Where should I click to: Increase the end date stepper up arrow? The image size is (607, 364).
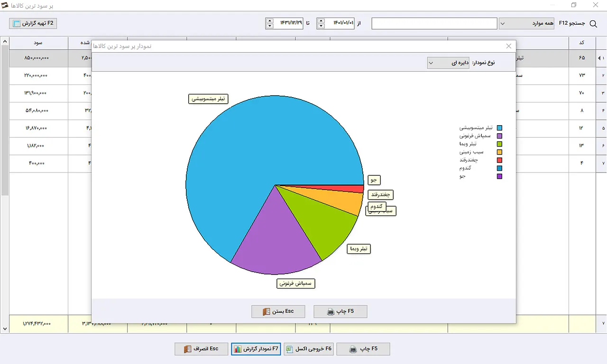[x=270, y=21]
